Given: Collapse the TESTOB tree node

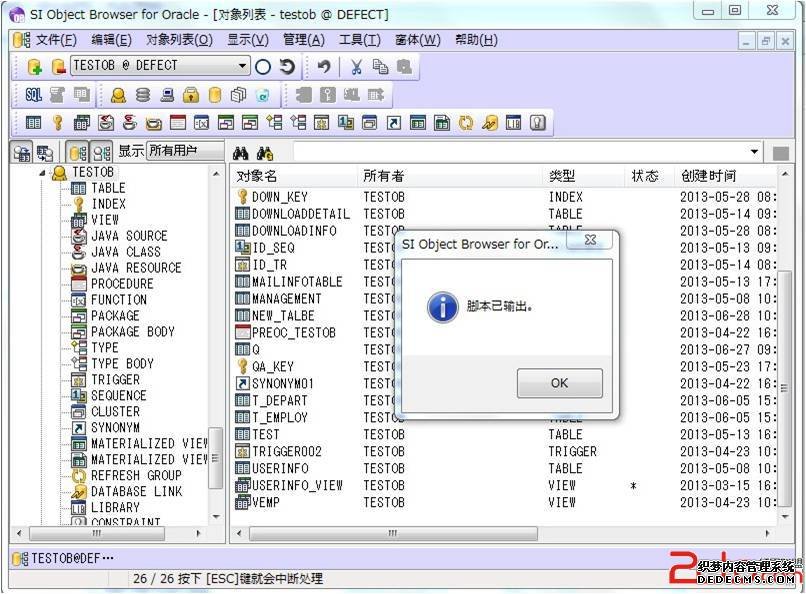Looking at the screenshot, I should [x=43, y=173].
